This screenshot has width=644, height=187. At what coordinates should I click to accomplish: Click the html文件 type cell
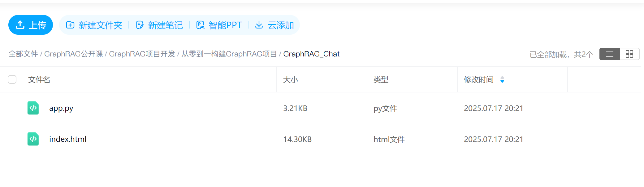pos(389,139)
